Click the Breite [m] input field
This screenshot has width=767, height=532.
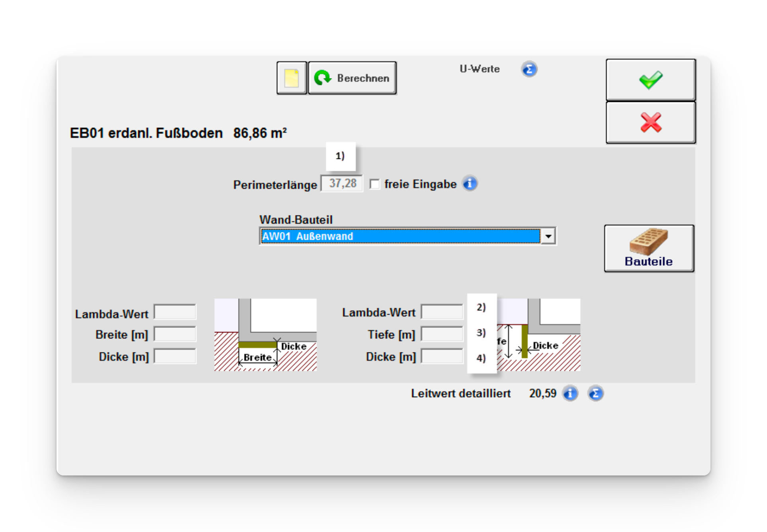coord(175,334)
